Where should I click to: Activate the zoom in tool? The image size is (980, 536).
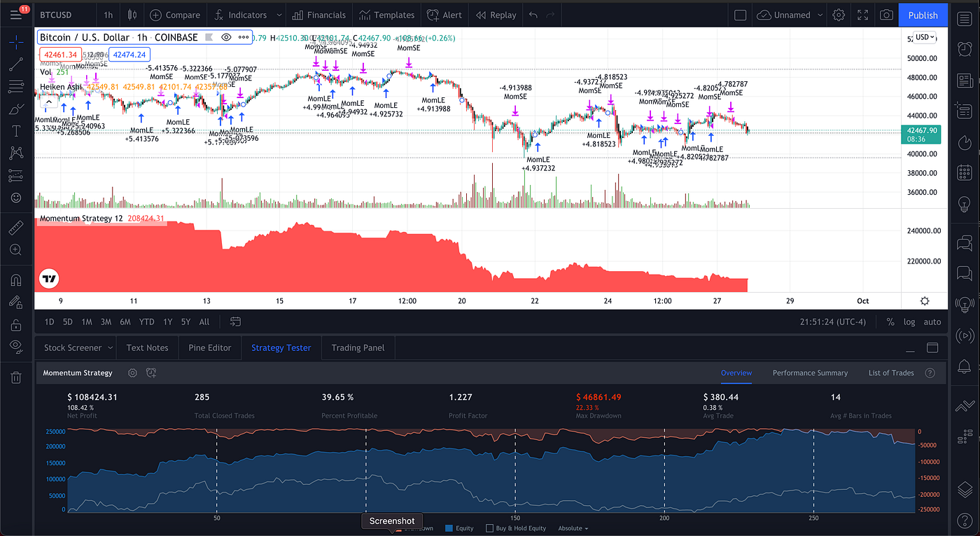pos(15,249)
